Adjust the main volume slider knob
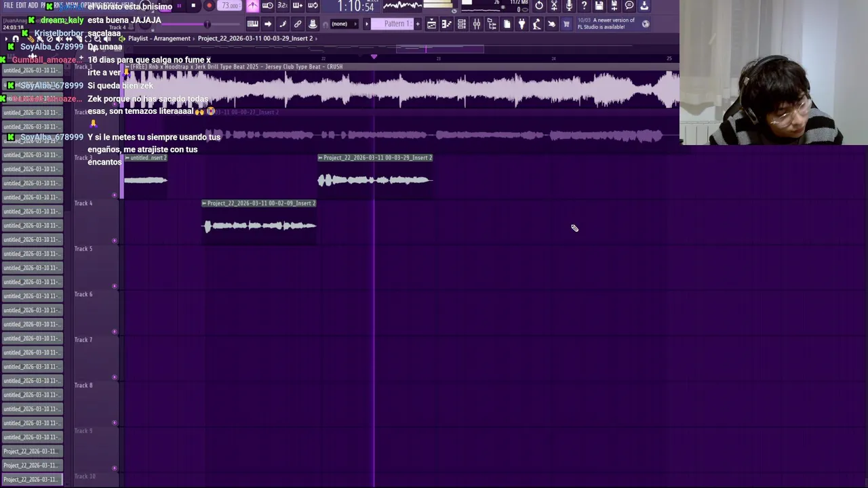 (207, 24)
